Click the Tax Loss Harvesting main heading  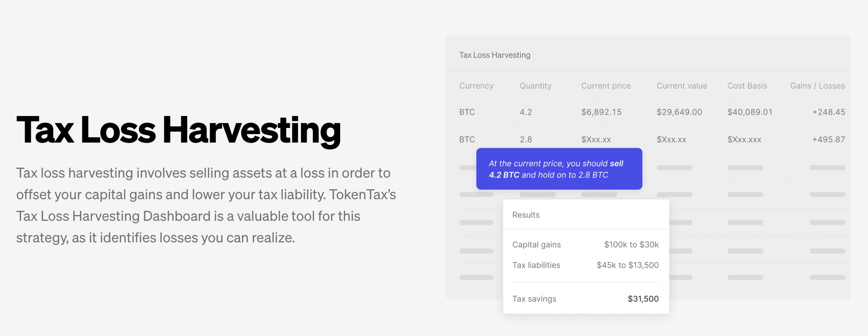pyautogui.click(x=179, y=130)
